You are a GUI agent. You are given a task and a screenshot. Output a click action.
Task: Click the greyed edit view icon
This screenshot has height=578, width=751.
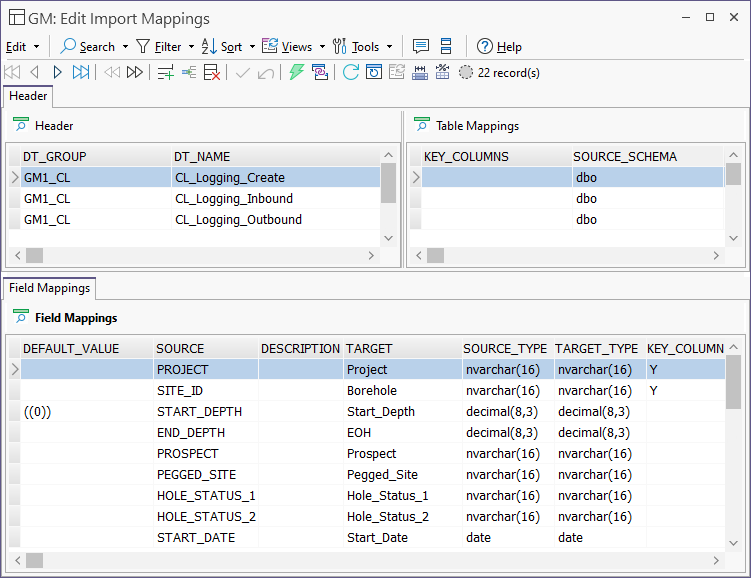click(397, 72)
